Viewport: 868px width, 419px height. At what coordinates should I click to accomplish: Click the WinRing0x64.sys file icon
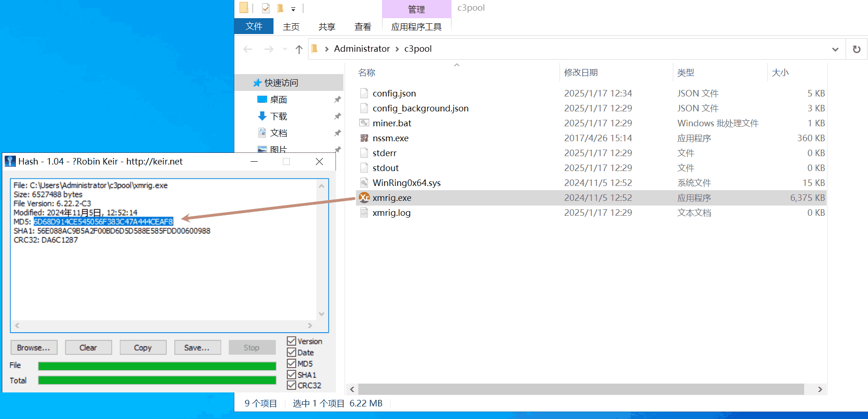coord(364,183)
